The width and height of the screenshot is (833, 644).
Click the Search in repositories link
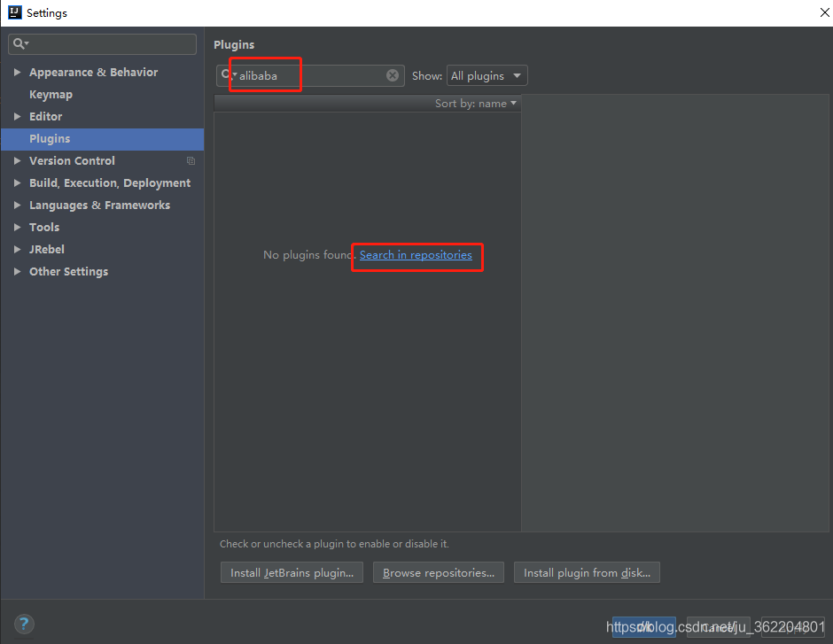coord(416,255)
